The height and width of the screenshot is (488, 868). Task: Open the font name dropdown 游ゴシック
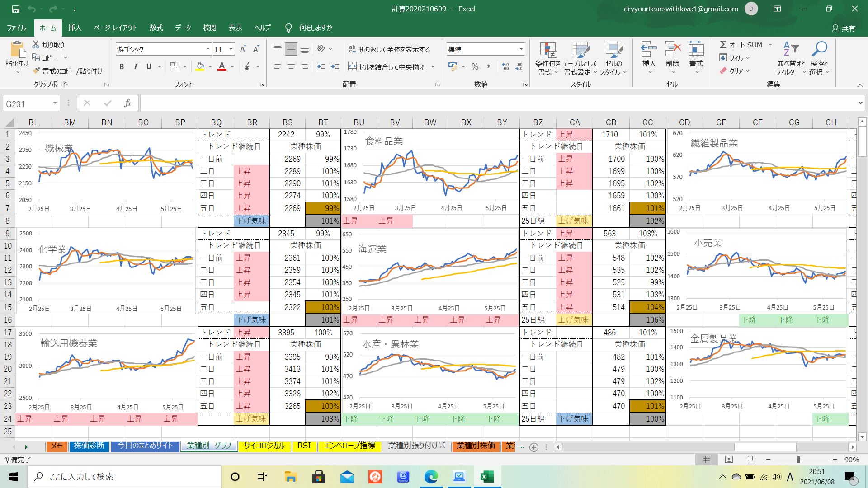(x=208, y=49)
